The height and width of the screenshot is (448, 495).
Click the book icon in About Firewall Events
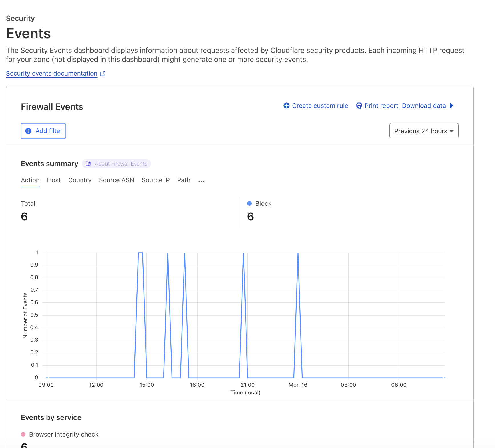click(88, 164)
